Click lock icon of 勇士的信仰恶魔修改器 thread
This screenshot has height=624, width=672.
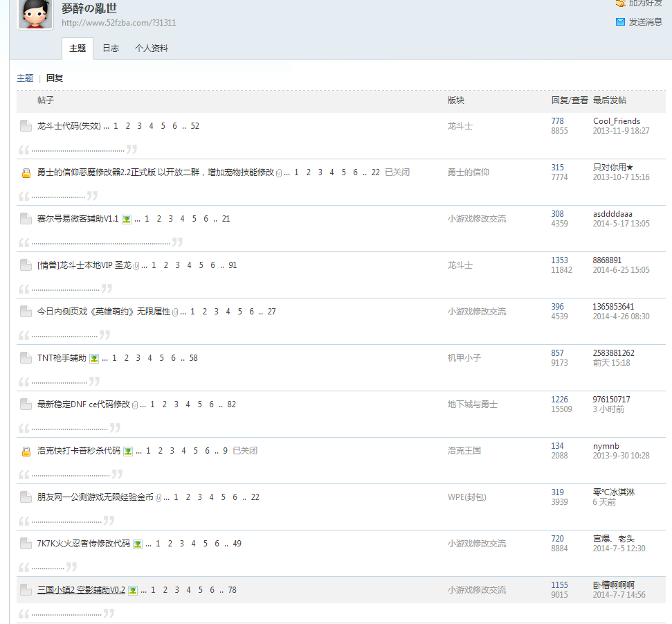(26, 173)
